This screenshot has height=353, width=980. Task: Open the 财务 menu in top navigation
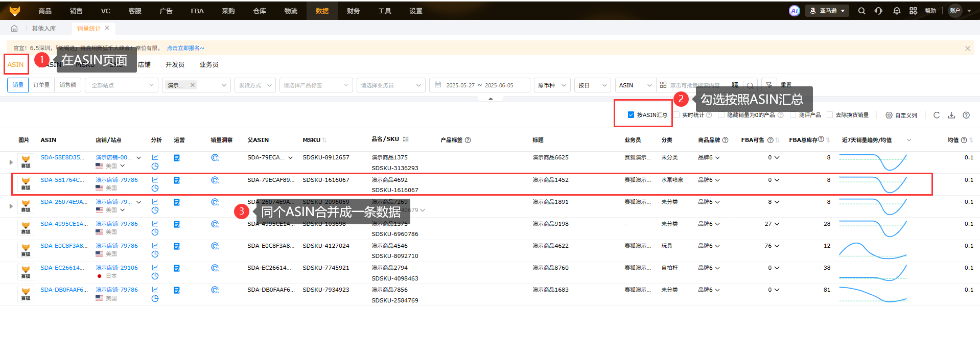click(353, 11)
